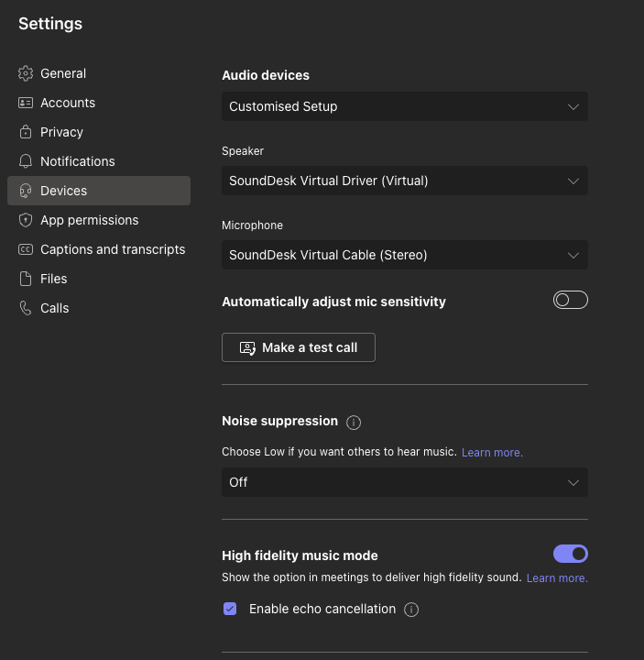The height and width of the screenshot is (660, 644).
Task: Click the General gear icon in sidebar
Action: click(x=26, y=73)
